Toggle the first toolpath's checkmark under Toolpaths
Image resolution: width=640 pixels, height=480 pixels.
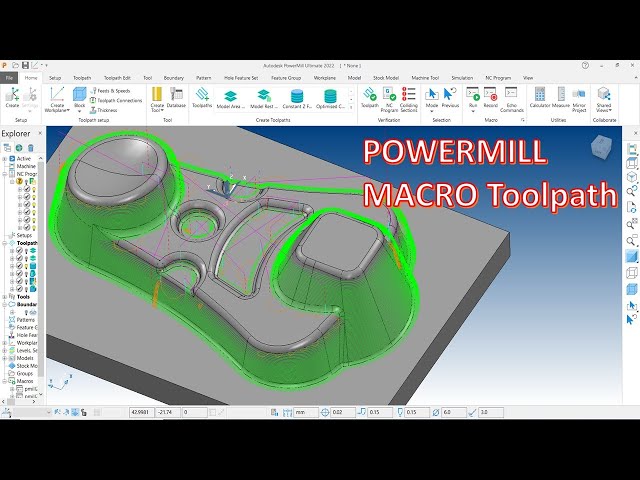click(19, 251)
